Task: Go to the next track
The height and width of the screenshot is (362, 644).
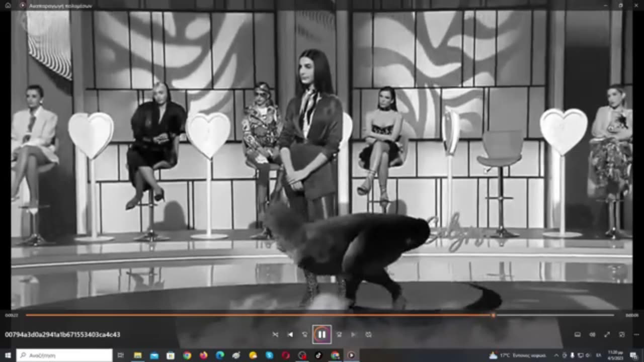Action: (353, 334)
